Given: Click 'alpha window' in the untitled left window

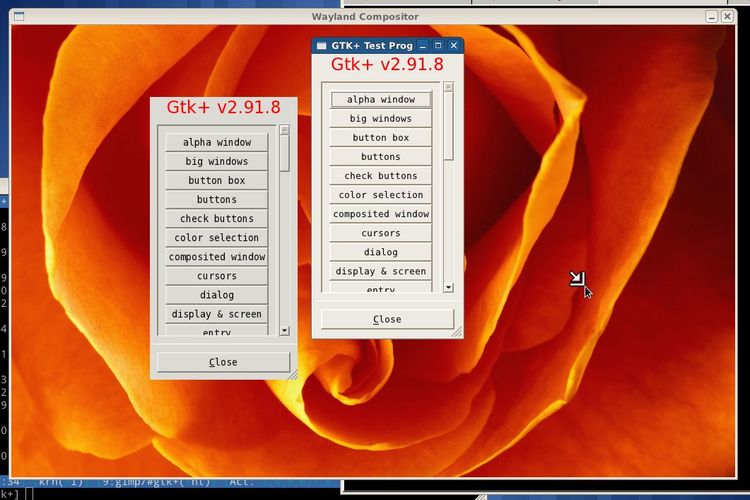Looking at the screenshot, I should [217, 142].
